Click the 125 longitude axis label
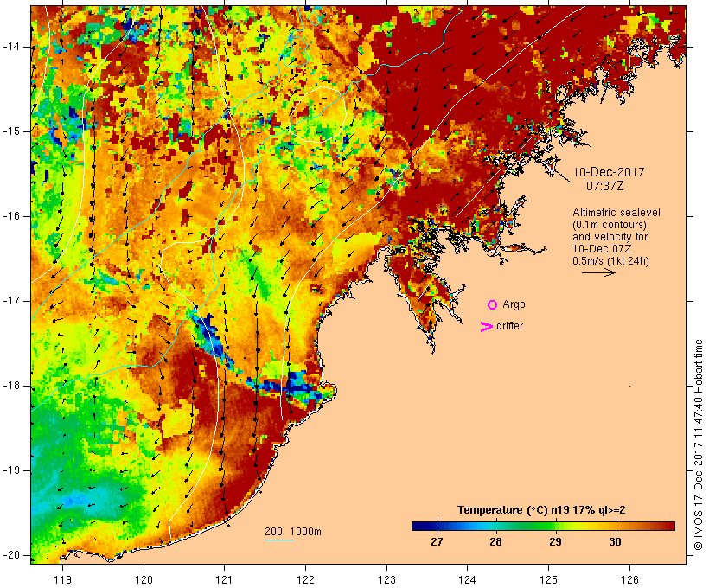The image size is (709, 588). click(548, 579)
